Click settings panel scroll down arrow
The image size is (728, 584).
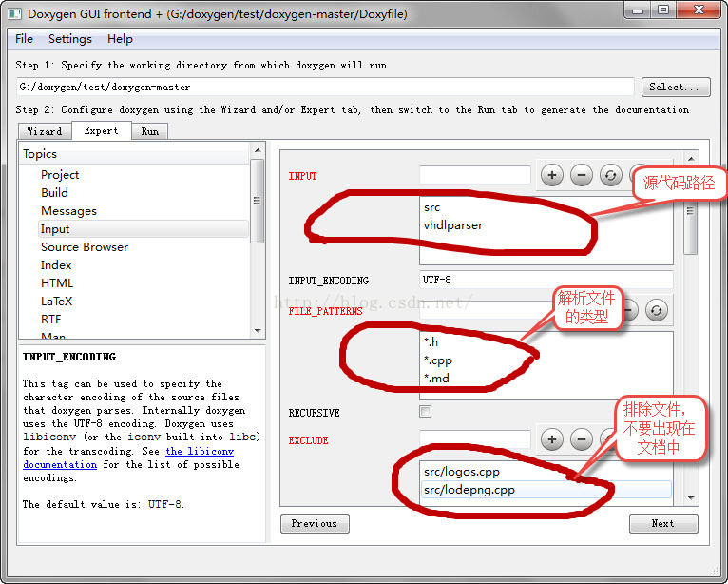(691, 498)
